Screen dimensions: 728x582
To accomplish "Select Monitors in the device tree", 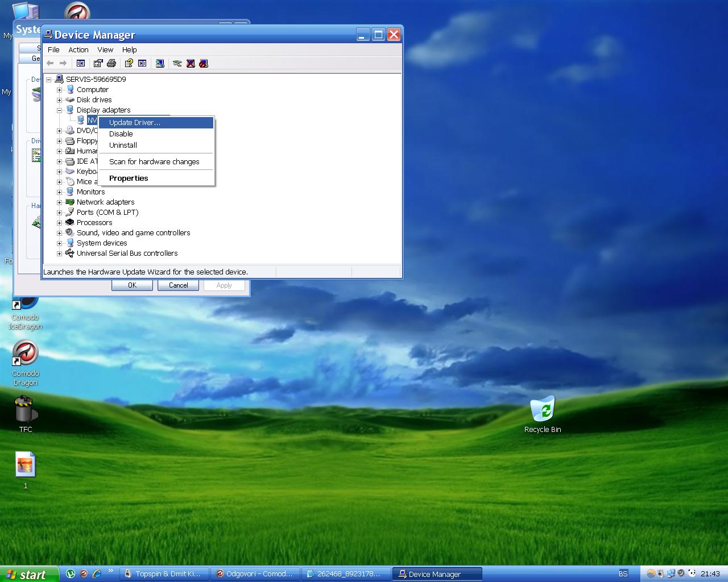I will click(91, 192).
